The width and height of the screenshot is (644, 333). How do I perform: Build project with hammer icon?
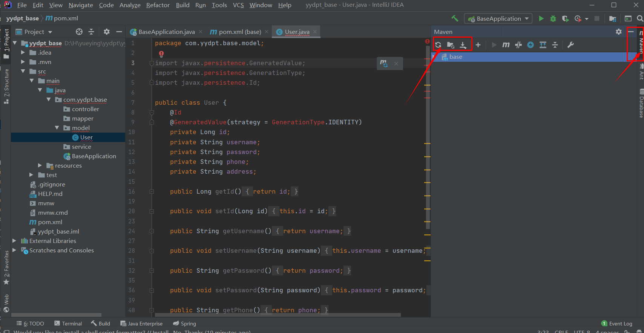coord(455,18)
